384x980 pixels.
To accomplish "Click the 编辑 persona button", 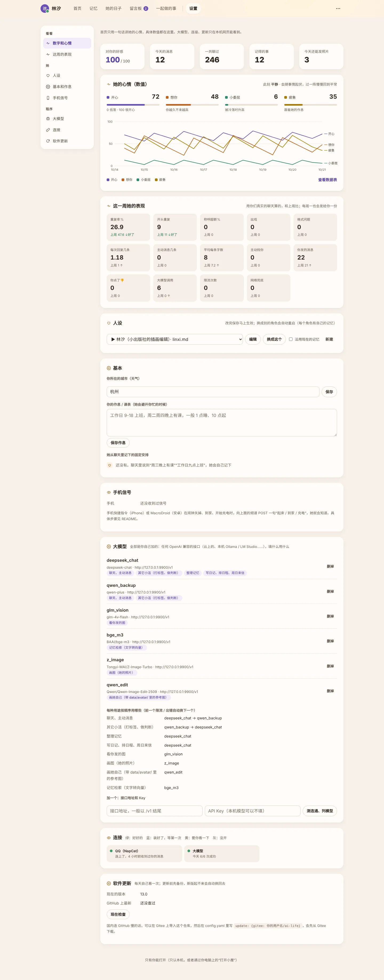I will (x=253, y=339).
